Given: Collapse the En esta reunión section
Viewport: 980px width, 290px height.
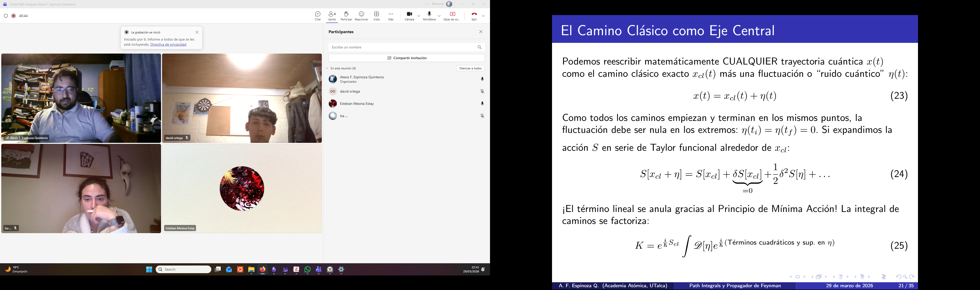Looking at the screenshot, I should coord(327,68).
